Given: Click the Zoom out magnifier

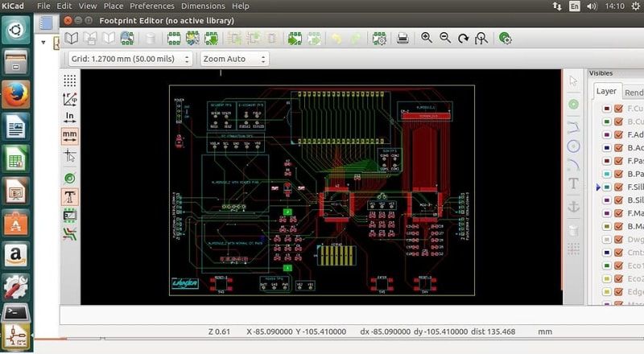Looking at the screenshot, I should coord(445,38).
